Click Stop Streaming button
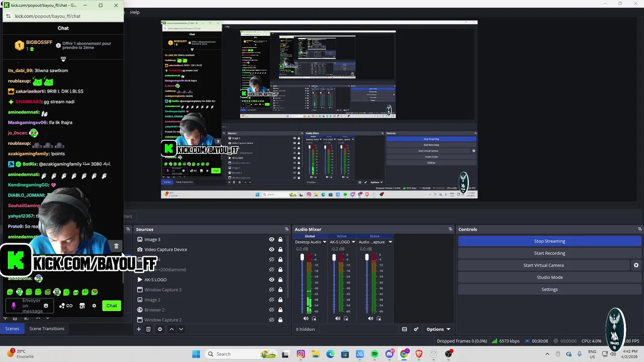Viewport: 644px width, 362px height. [x=549, y=241]
